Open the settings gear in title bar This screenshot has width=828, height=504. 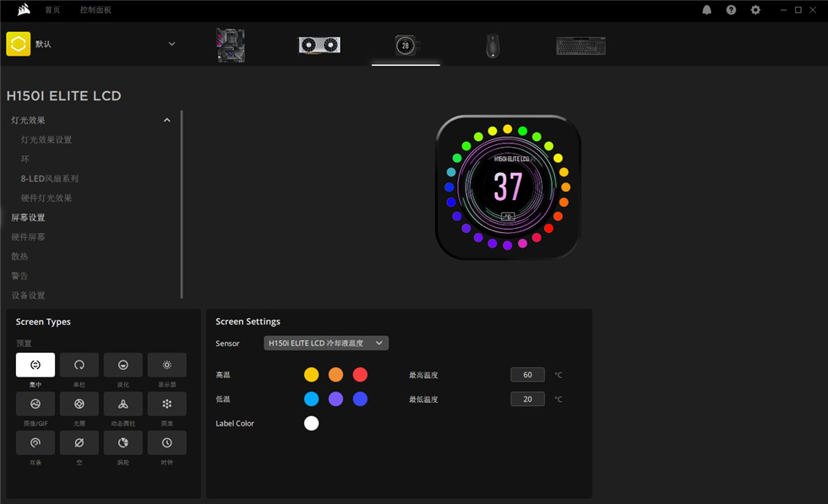(755, 10)
